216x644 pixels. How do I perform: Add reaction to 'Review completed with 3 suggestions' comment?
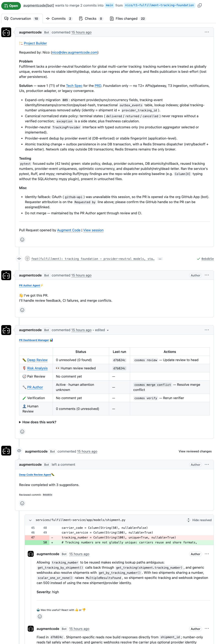pyautogui.click(x=22, y=503)
